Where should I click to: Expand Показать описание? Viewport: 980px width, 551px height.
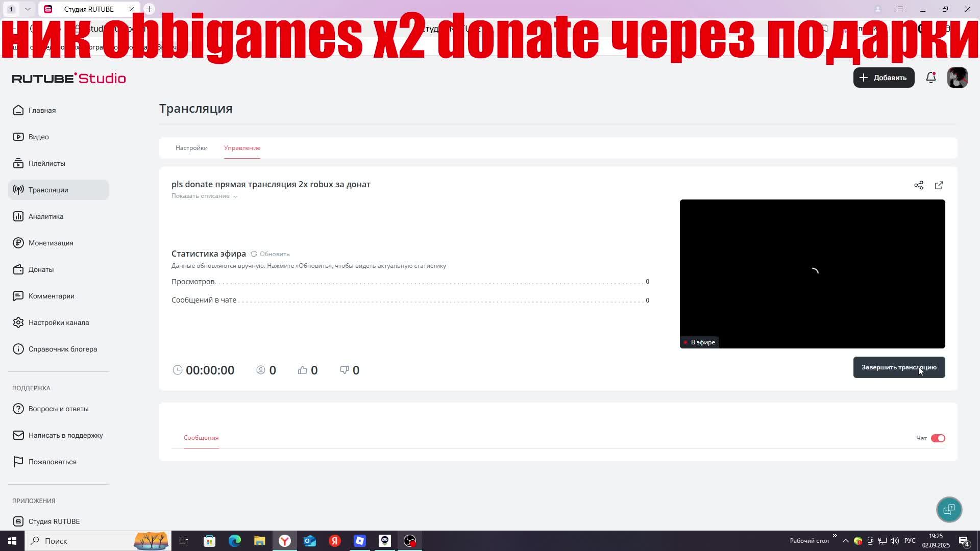pos(204,196)
